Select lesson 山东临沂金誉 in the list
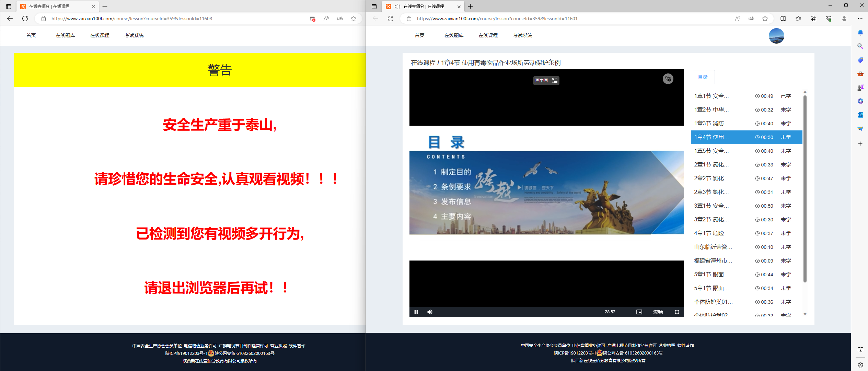The image size is (868, 371). point(747,247)
